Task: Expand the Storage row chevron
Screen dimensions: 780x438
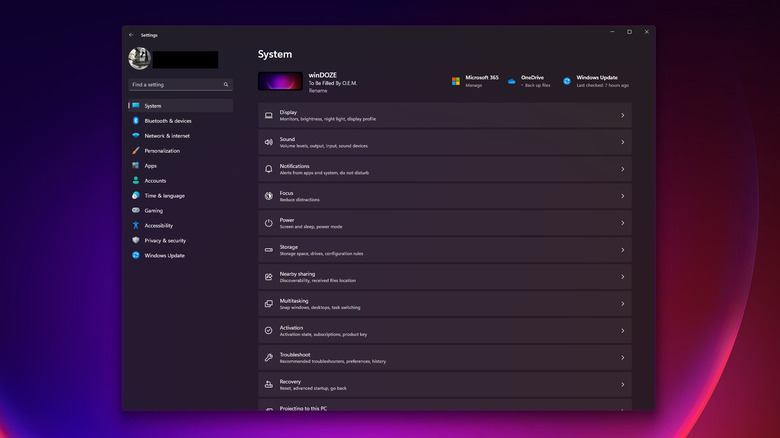Action: [x=622, y=250]
